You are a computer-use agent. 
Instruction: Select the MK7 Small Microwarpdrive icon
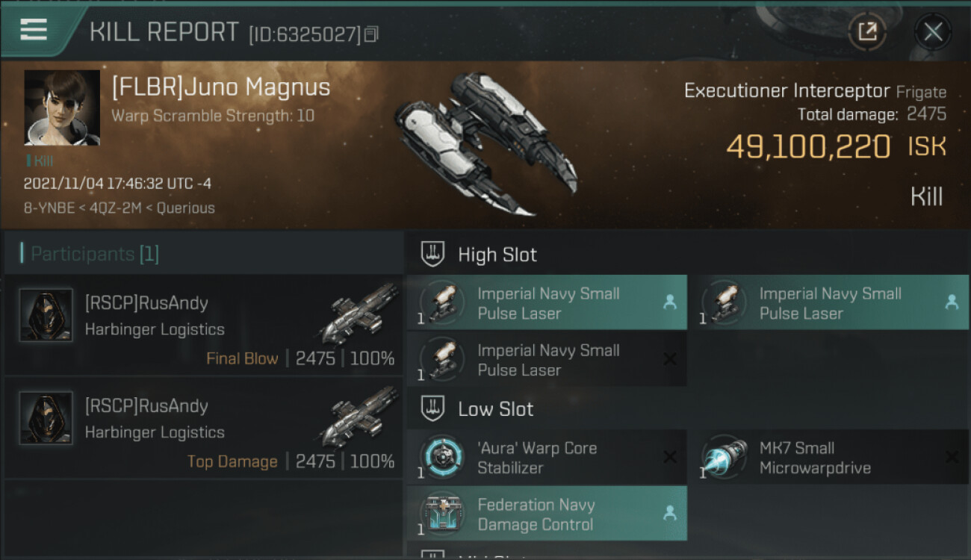724,457
